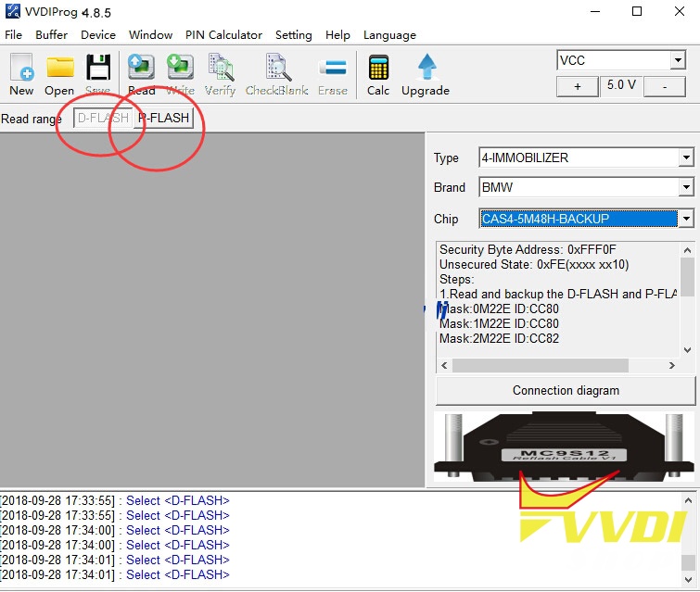Open the PIN Calculator menu
700x592 pixels.
[x=223, y=35]
